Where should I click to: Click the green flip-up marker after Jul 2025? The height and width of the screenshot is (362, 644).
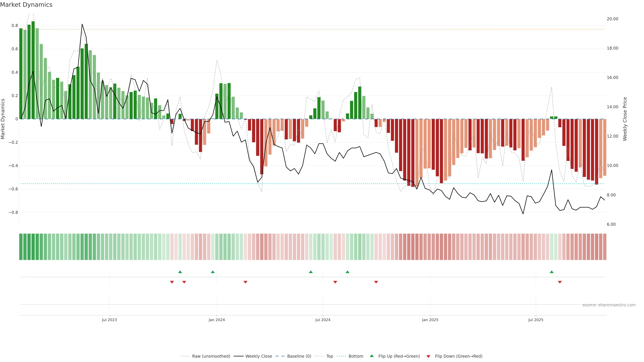pyautogui.click(x=551, y=272)
